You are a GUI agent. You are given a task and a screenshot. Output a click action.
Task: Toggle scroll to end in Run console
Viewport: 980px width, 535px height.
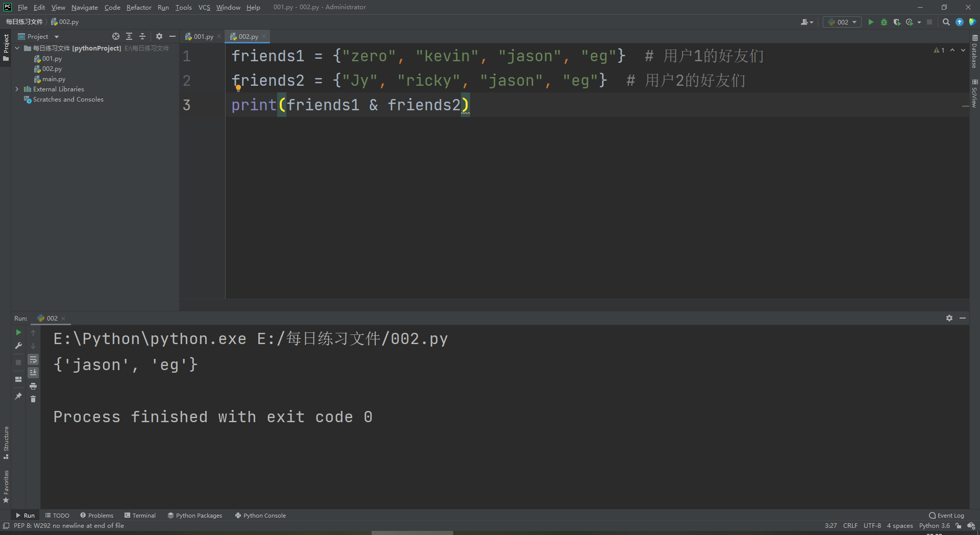[33, 372]
